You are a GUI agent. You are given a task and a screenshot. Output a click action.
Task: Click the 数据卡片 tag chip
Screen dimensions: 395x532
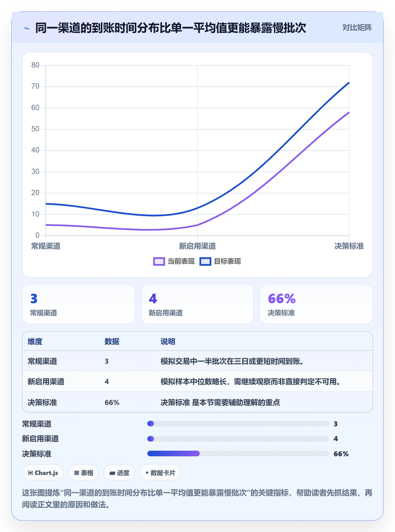(160, 473)
